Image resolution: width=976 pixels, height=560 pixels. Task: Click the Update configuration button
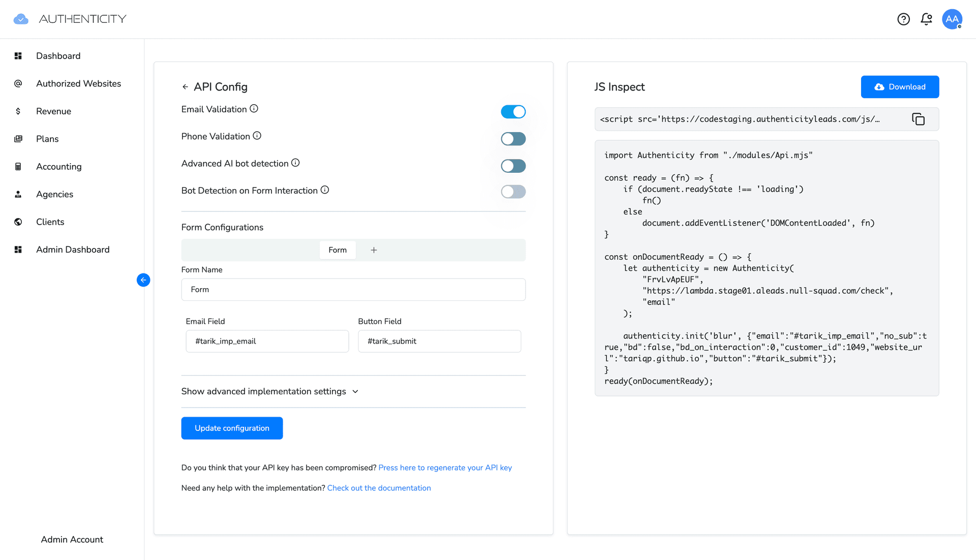[x=232, y=428]
